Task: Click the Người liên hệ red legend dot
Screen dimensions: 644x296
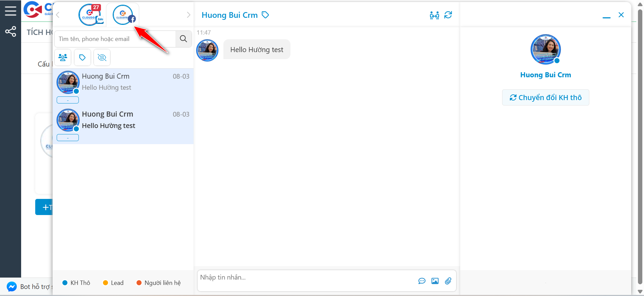Action: pos(139,283)
